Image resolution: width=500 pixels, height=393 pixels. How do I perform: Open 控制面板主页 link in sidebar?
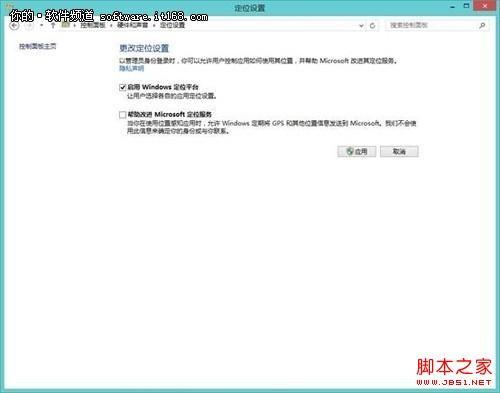(x=38, y=46)
